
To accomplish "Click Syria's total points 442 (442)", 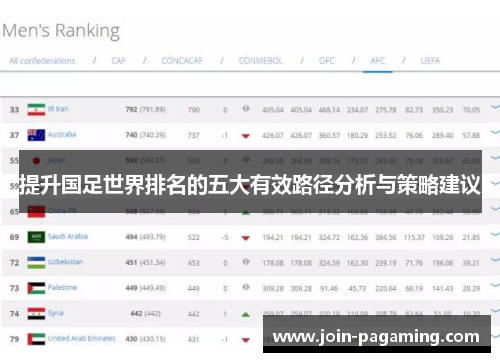I will point(145,314).
